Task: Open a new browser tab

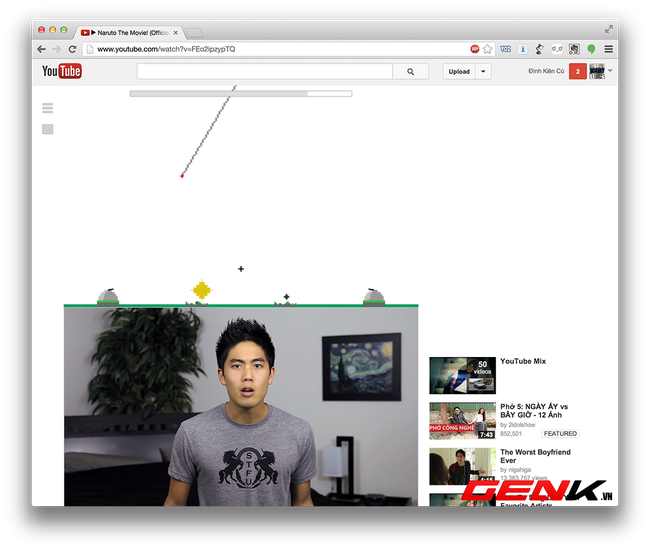Action: pos(194,33)
